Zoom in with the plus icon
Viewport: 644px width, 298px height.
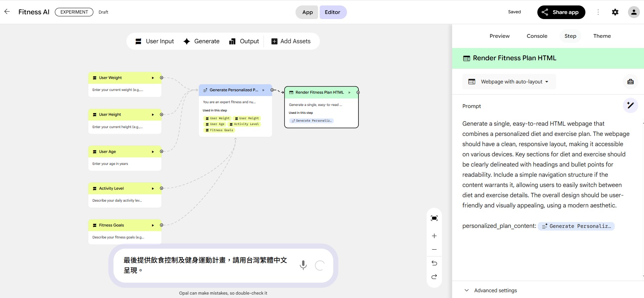pyautogui.click(x=434, y=236)
